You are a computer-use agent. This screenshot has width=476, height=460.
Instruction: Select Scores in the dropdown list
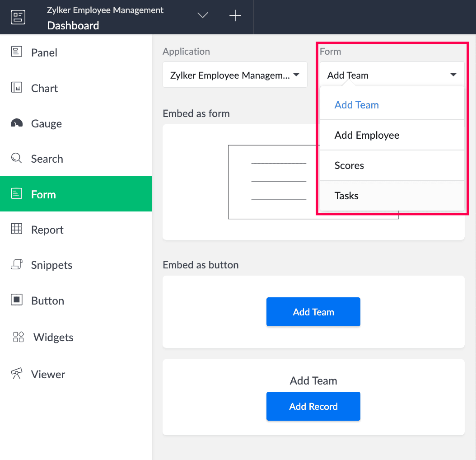point(349,165)
